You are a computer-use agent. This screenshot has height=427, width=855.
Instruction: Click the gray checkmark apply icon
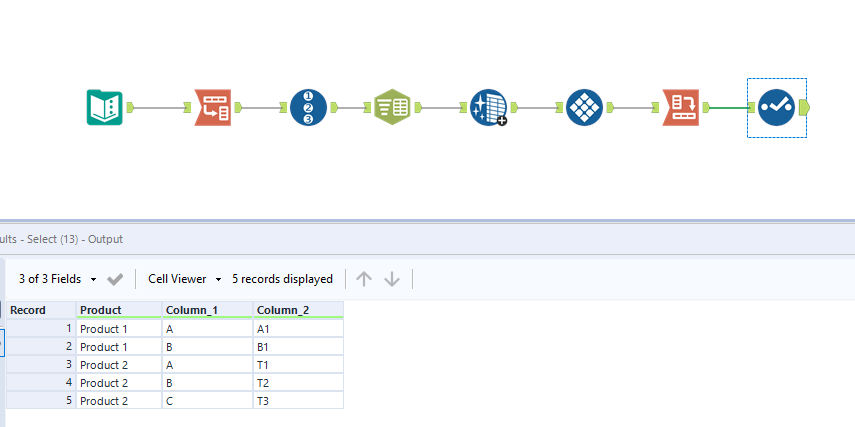pos(116,279)
